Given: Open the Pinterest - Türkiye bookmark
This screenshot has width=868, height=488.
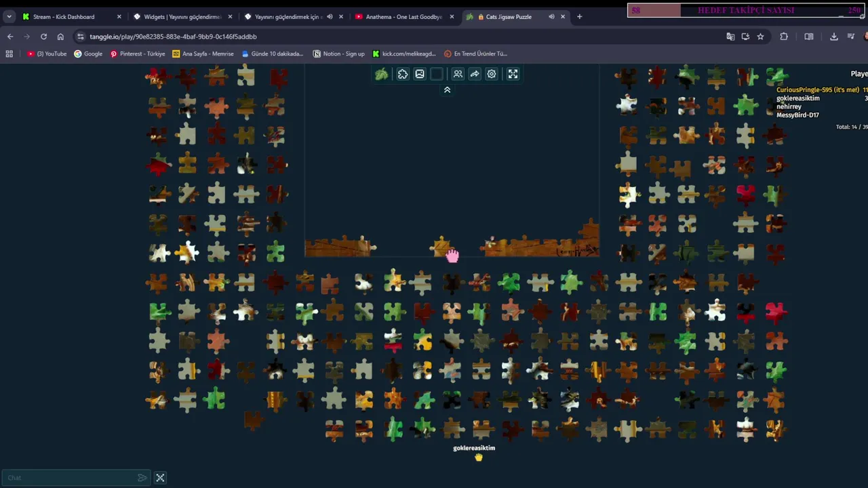Looking at the screenshot, I should [138, 54].
